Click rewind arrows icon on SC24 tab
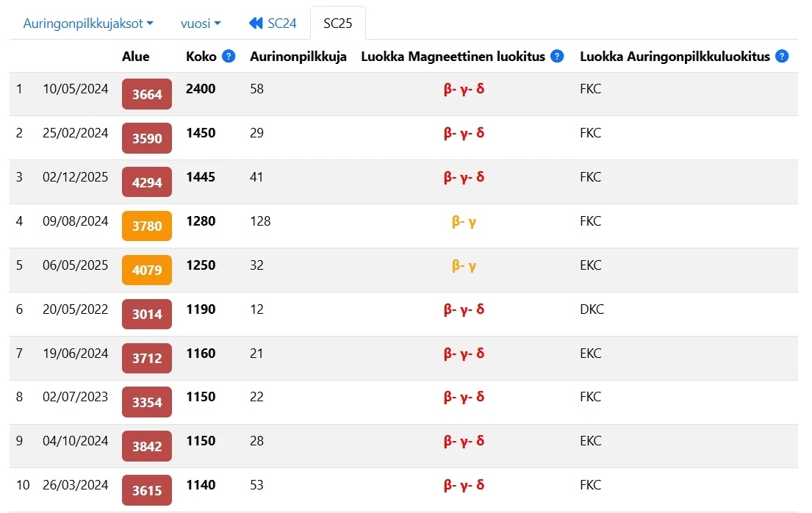Viewport: 812px width, 513px height. (256, 24)
